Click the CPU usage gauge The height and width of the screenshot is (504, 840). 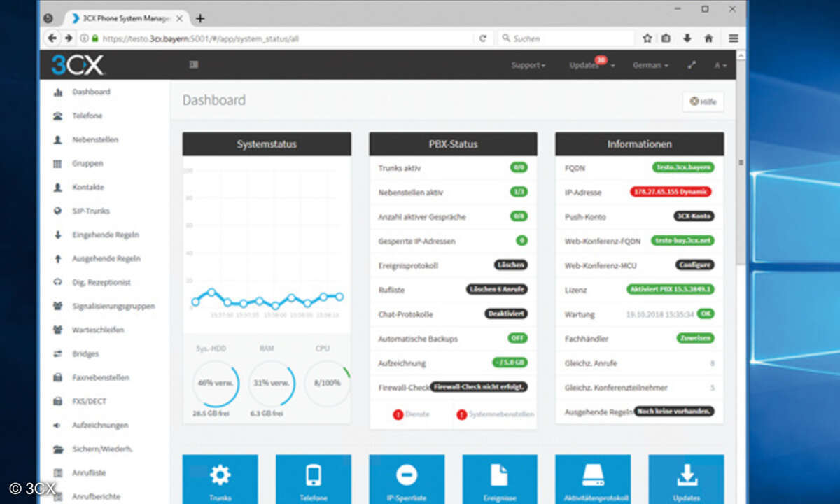tap(327, 384)
